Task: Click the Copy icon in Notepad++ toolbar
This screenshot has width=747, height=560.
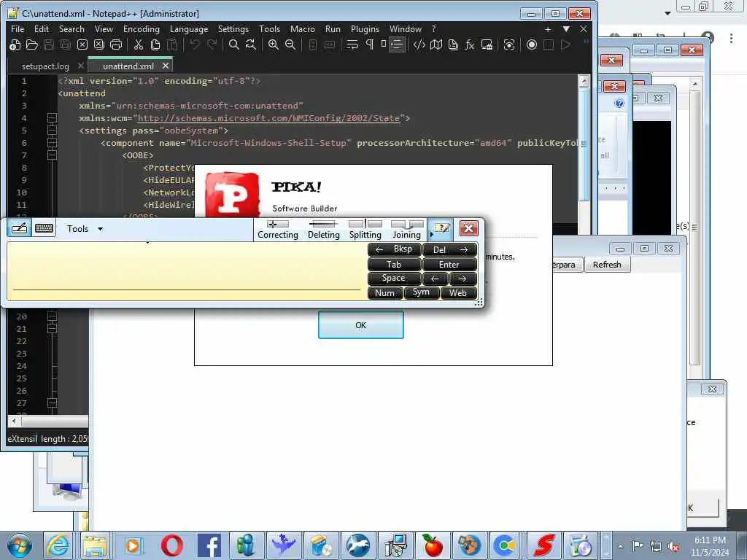Action: 155,44
